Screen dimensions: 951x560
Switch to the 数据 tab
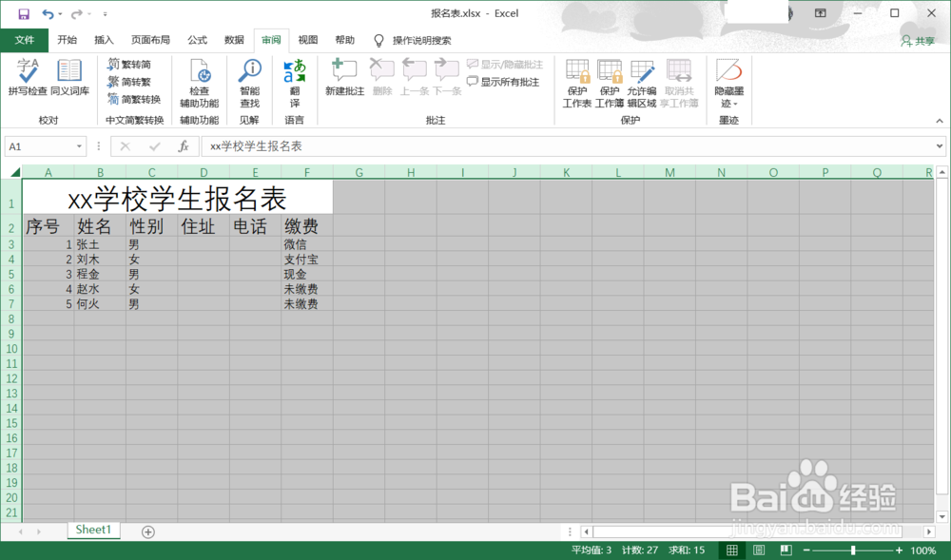(x=234, y=40)
